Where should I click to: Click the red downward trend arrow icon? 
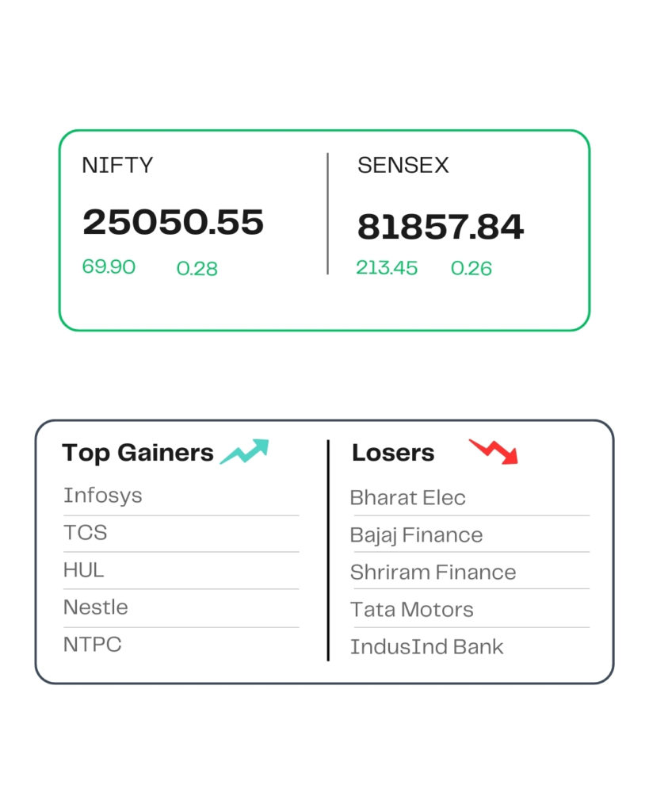click(x=494, y=451)
